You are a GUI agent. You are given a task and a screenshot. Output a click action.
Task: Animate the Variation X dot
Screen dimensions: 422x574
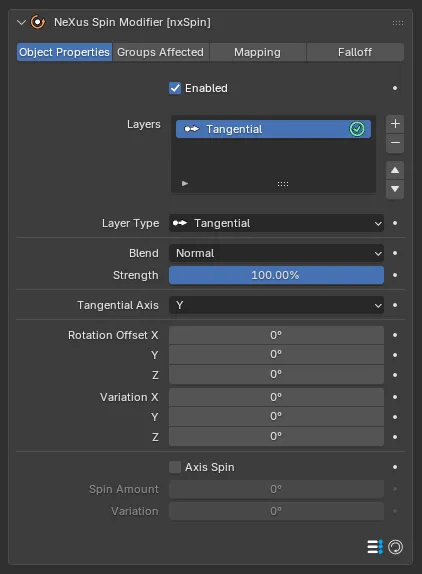click(395, 397)
